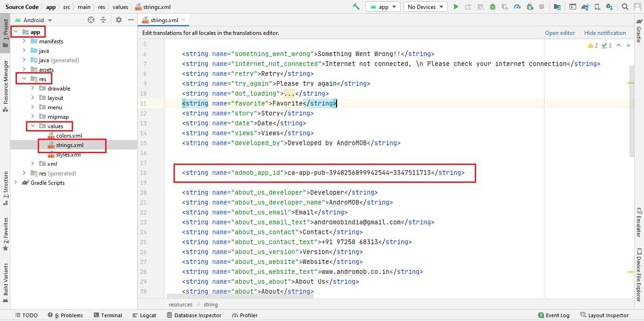Expand the Gradle Scripts node

(x=16, y=183)
